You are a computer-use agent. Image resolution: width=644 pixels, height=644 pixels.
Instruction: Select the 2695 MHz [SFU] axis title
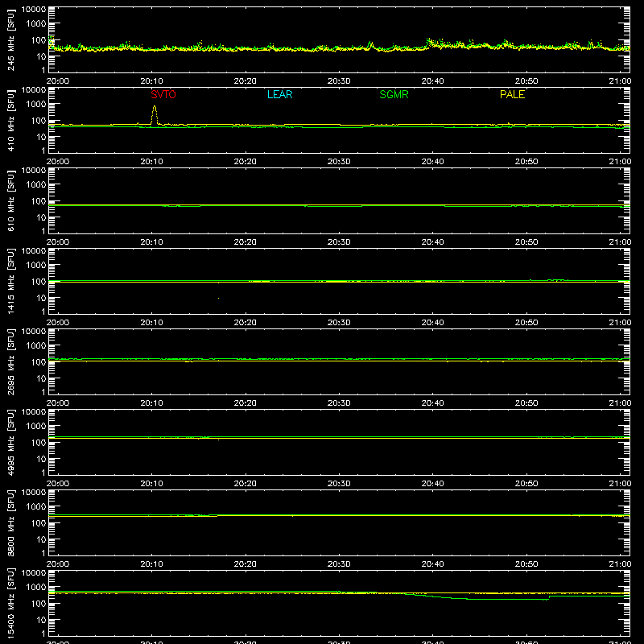pos(10,361)
